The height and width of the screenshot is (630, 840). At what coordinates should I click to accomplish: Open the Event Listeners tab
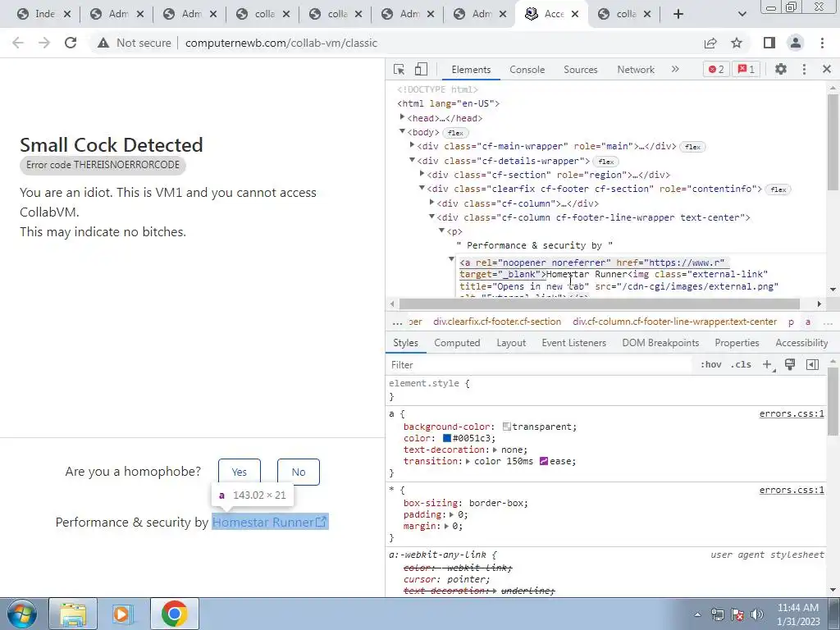[573, 343]
